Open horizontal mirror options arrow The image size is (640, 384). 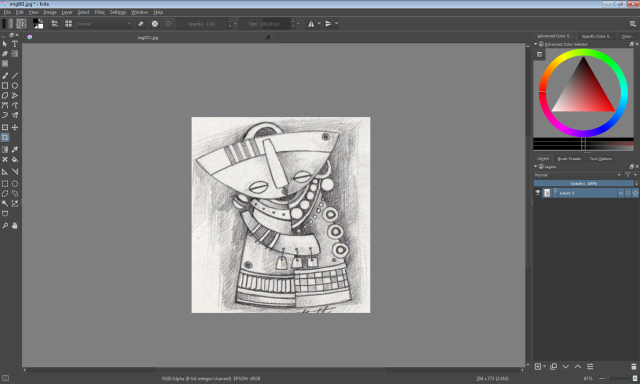tap(319, 24)
